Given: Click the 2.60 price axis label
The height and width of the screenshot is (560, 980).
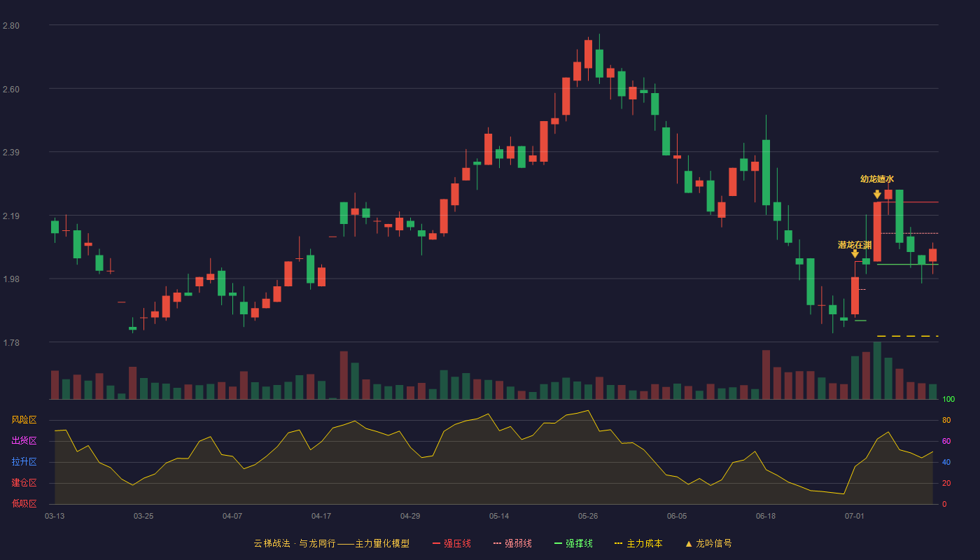Looking at the screenshot, I should 11,90.
